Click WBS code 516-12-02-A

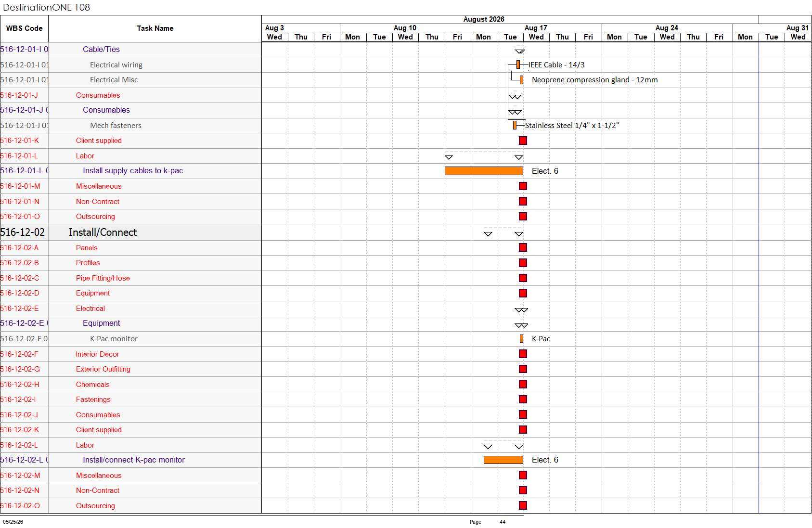click(20, 248)
